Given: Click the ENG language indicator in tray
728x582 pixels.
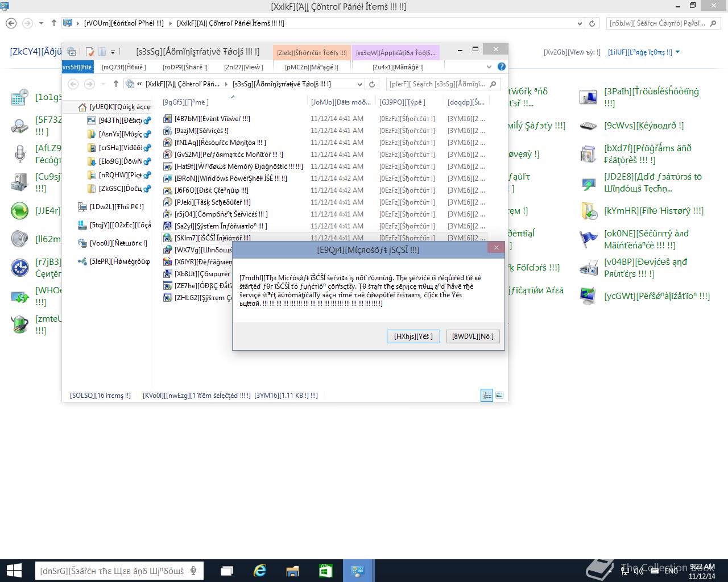Looking at the screenshot, I should coord(671,571).
